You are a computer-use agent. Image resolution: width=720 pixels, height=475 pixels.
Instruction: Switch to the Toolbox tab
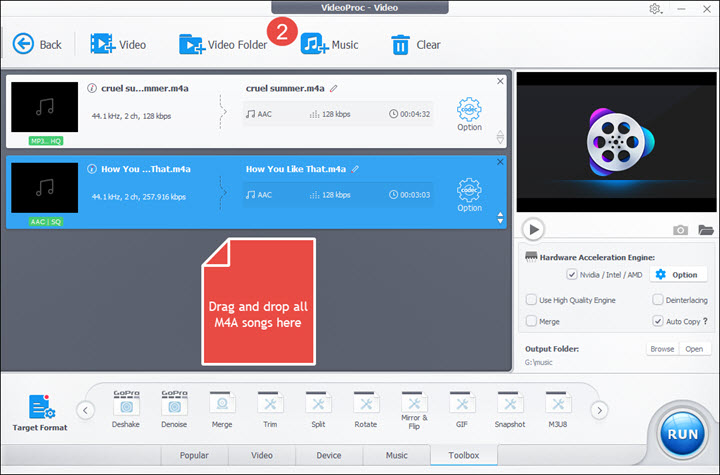click(x=464, y=455)
